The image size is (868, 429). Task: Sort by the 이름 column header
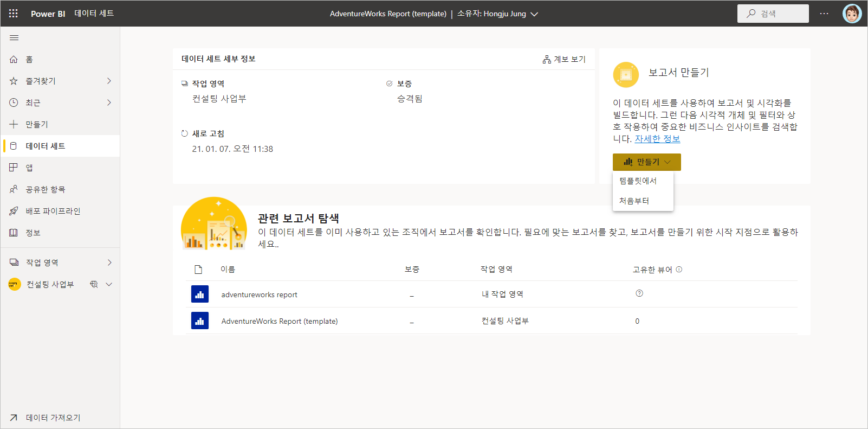coord(228,270)
